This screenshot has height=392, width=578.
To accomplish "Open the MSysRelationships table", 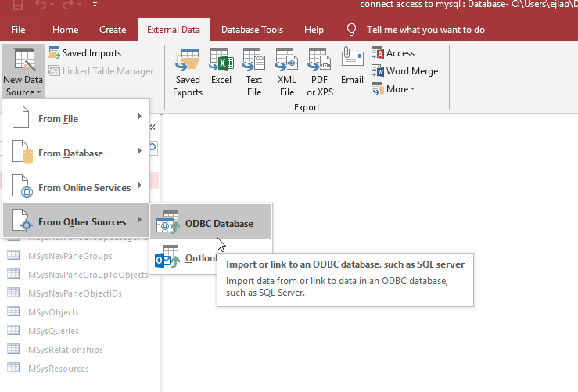I will click(x=66, y=350).
